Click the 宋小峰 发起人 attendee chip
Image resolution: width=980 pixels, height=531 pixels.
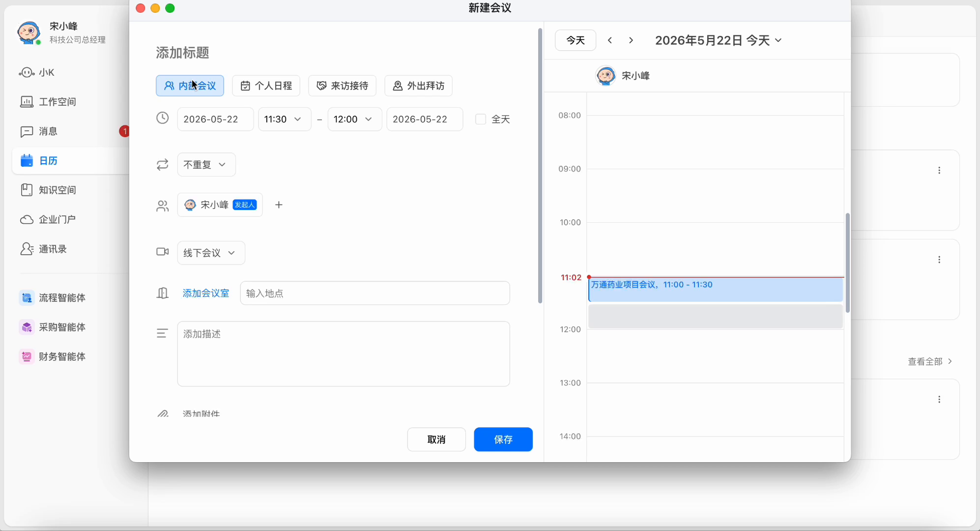click(220, 205)
